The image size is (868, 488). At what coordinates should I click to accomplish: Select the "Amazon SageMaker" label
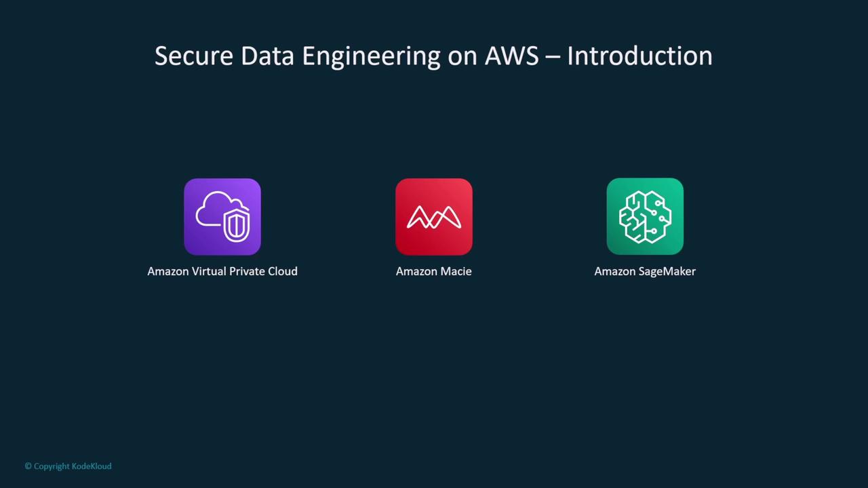click(x=645, y=271)
